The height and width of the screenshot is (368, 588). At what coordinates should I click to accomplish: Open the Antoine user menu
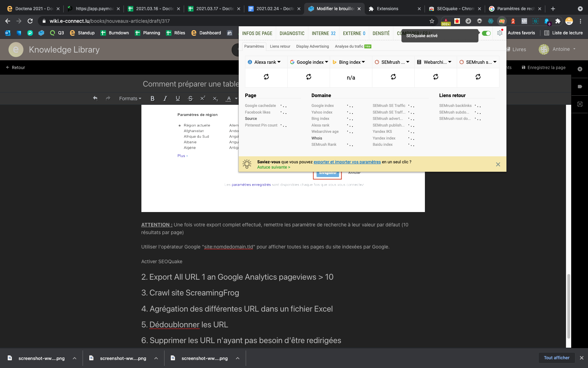558,49
